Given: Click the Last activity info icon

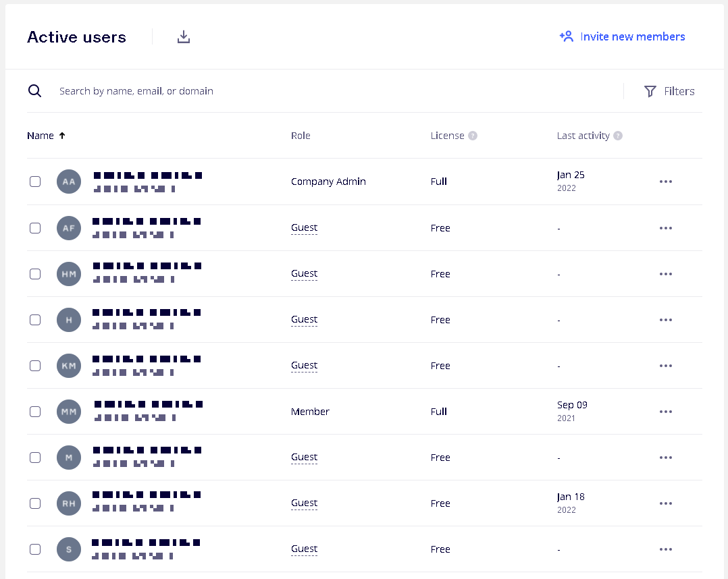Looking at the screenshot, I should click(618, 136).
